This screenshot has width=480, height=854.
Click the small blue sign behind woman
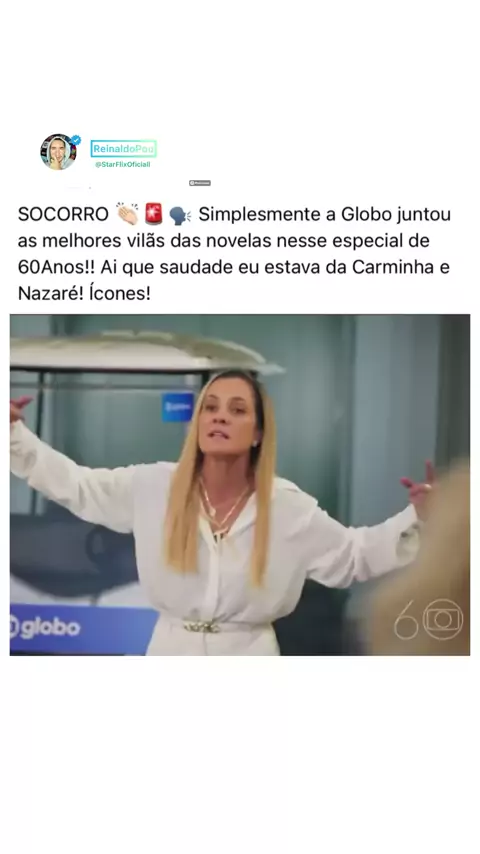(x=178, y=407)
